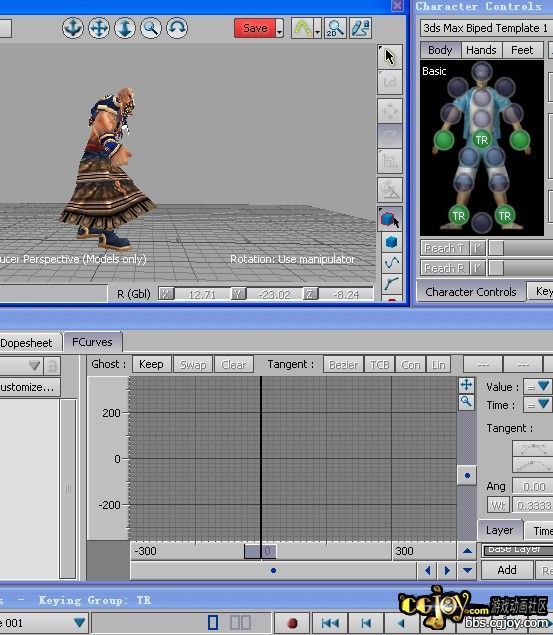
Task: Click the anchor icon in viewer toolbar
Action: click(73, 28)
